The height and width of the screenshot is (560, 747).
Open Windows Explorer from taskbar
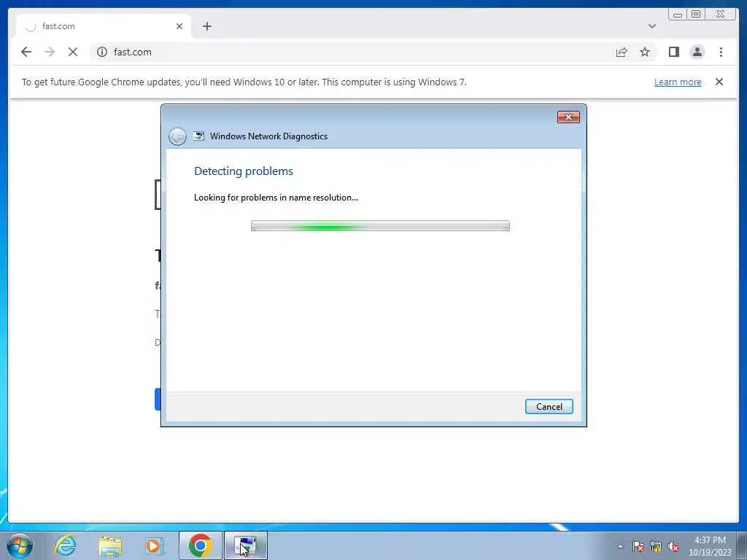click(x=110, y=545)
